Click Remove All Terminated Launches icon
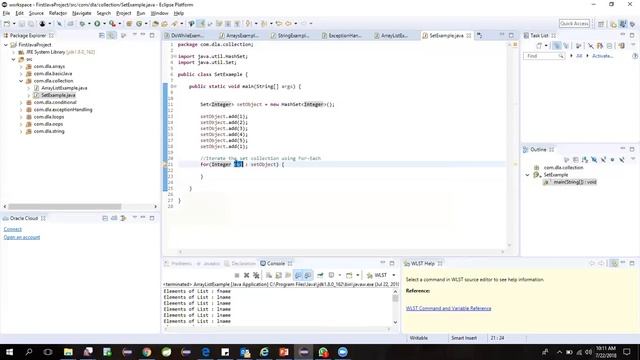This screenshot has height=360, width=640. (x=256, y=275)
